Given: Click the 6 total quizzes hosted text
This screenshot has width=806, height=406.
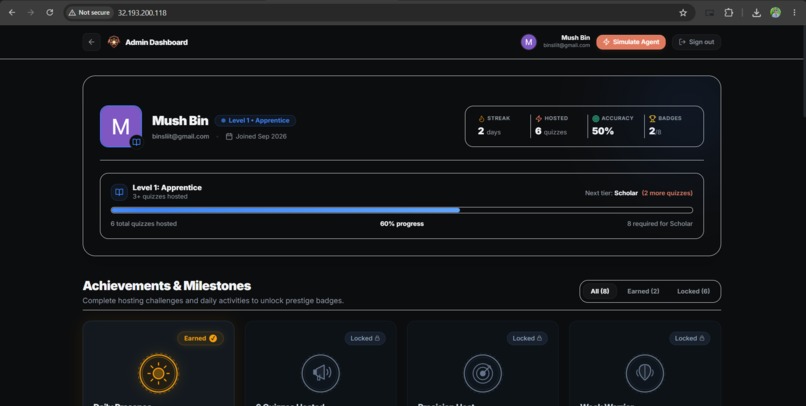Looking at the screenshot, I should (144, 224).
